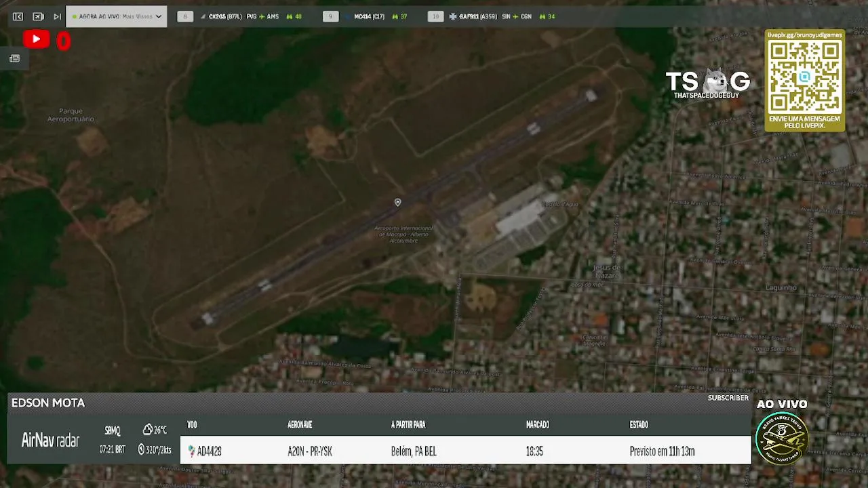
Task: Open flight GAF911 (A359) entry
Action: tap(478, 16)
